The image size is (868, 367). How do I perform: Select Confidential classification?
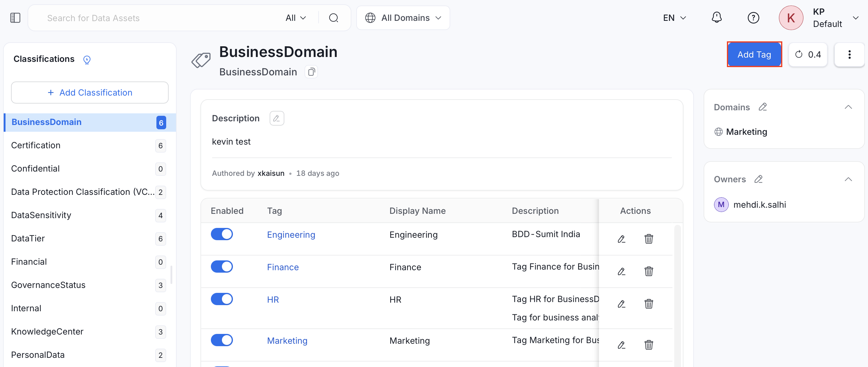tap(90, 169)
